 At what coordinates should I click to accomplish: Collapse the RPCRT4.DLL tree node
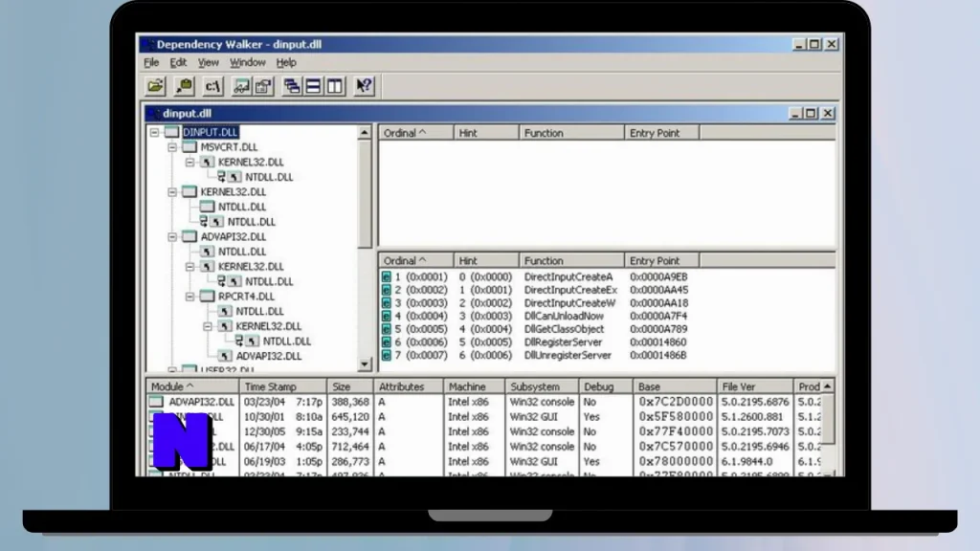[190, 297]
